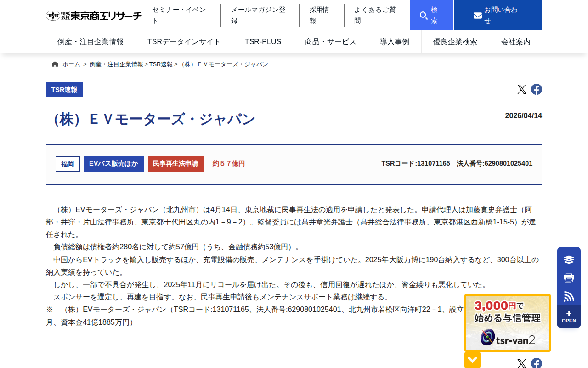Click the date 2026/04/14
Image resolution: width=588 pixels, height=368 pixels.
coord(524,116)
